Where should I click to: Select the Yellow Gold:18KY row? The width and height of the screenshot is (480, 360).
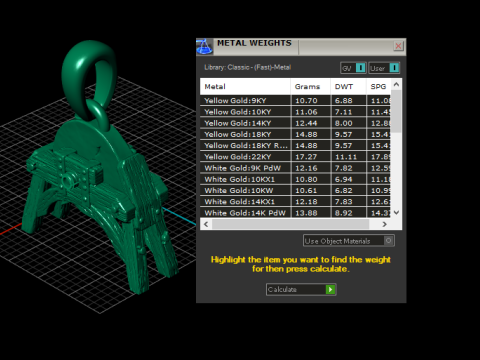[x=295, y=134]
